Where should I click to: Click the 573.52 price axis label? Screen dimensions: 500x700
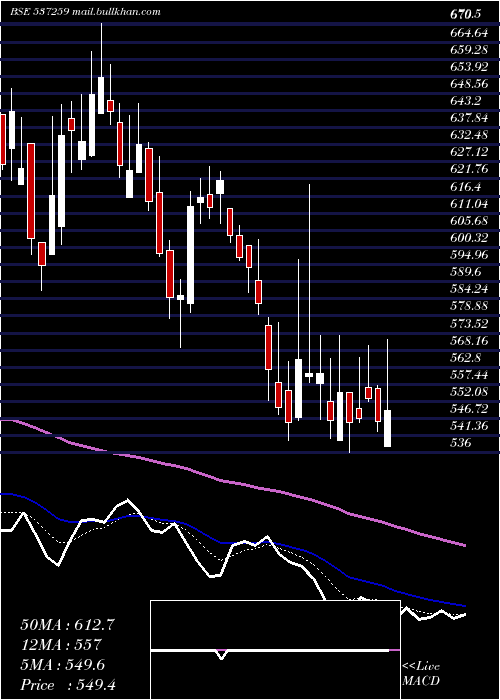(x=469, y=324)
